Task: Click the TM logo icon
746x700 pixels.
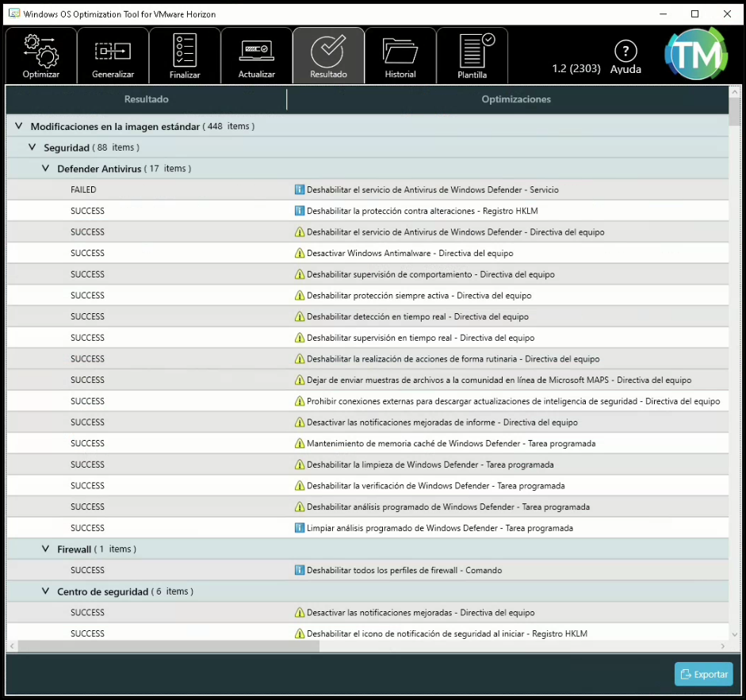Action: pos(695,54)
